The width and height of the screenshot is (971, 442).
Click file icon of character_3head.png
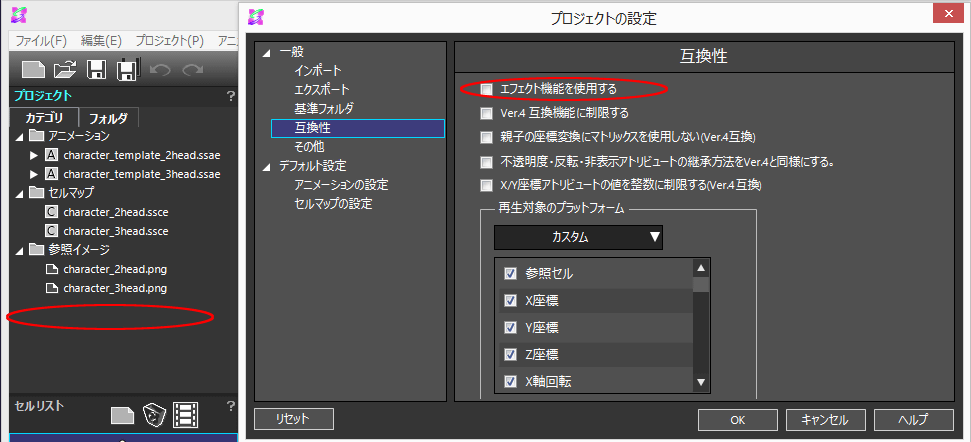(52, 288)
